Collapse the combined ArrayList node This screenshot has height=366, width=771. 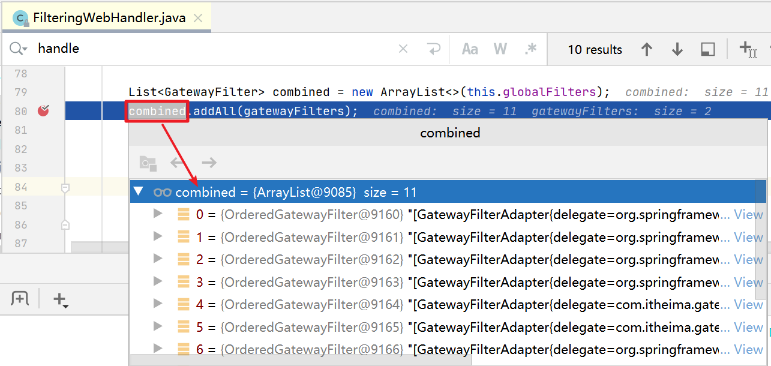pyautogui.click(x=139, y=191)
